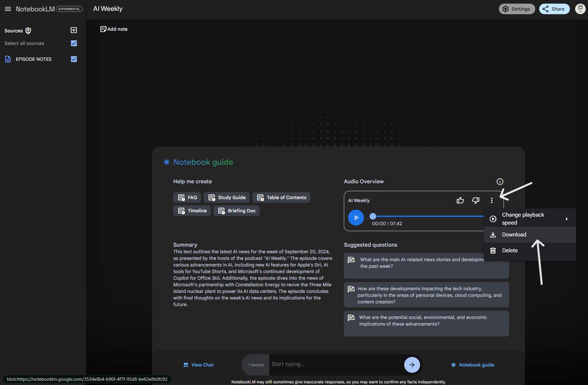This screenshot has width=588, height=385.
Task: Give thumbs down to audio overview
Action: [476, 200]
